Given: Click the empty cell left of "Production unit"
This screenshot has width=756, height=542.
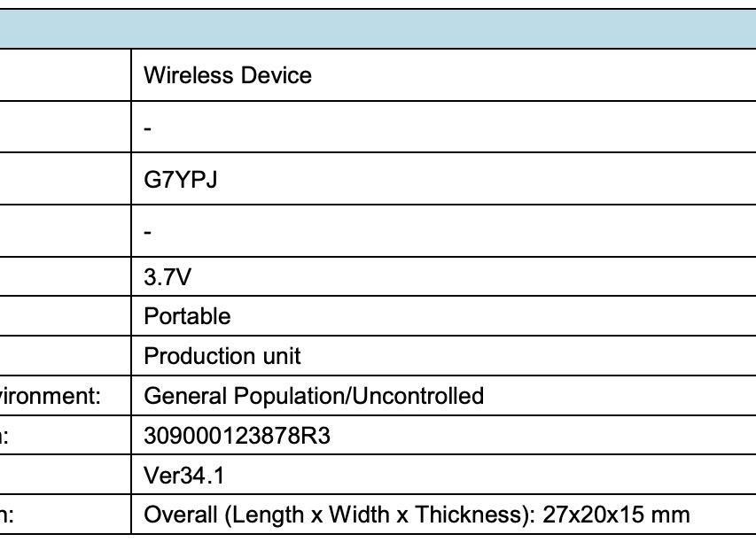Looking at the screenshot, I should (x=62, y=356).
